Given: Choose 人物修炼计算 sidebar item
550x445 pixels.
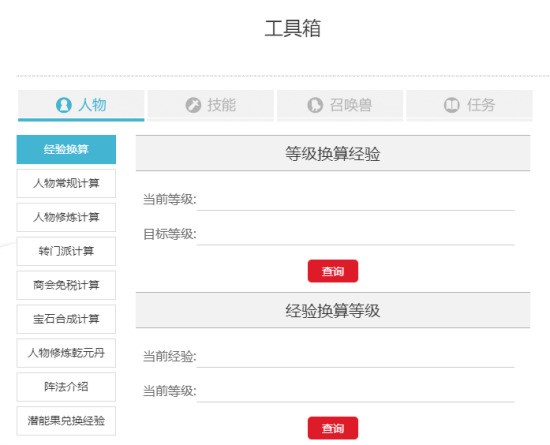Looking at the screenshot, I should (66, 217).
